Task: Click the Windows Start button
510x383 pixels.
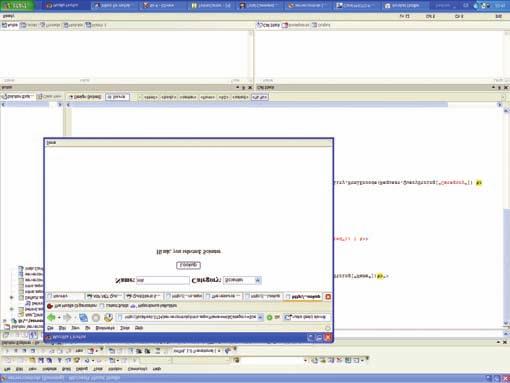Action: point(16,6)
